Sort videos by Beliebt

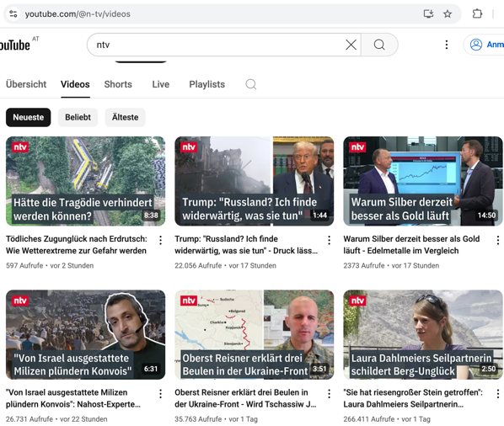[x=78, y=118]
